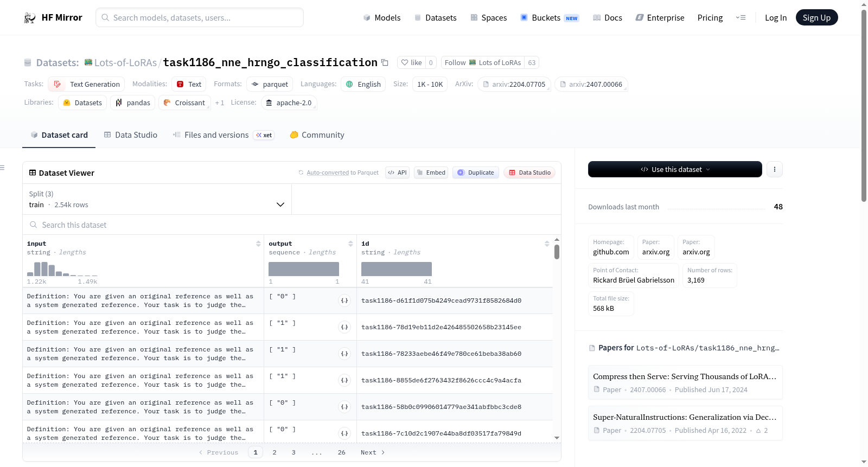Viewport: 868px width, 467px height.
Task: Click the Sign Up button
Action: pos(816,17)
